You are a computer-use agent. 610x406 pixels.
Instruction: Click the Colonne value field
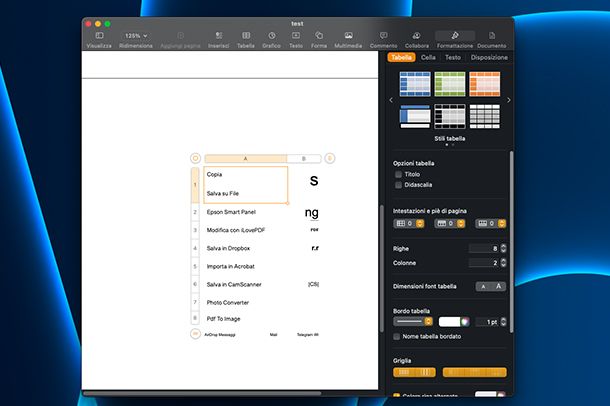click(x=484, y=263)
